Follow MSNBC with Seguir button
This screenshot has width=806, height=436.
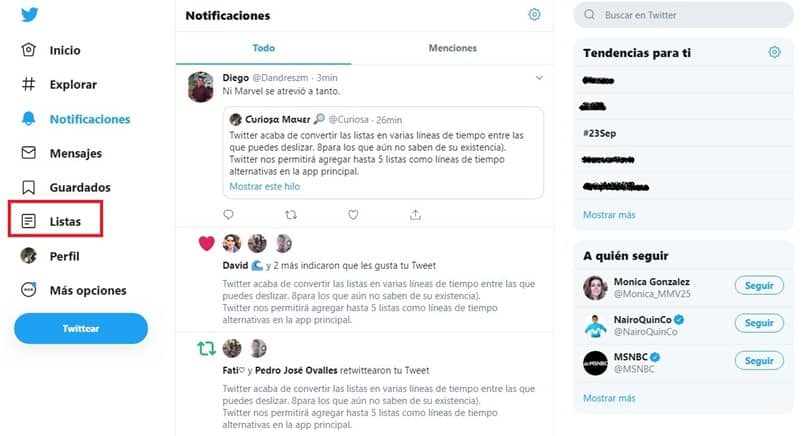pos(759,360)
